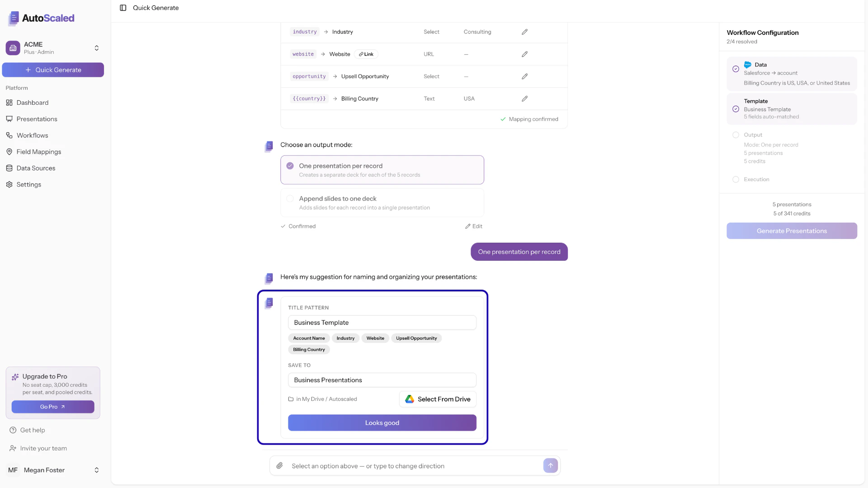This screenshot has width=868, height=488.
Task: Collapse the sidebar using the panel icon
Action: point(123,8)
